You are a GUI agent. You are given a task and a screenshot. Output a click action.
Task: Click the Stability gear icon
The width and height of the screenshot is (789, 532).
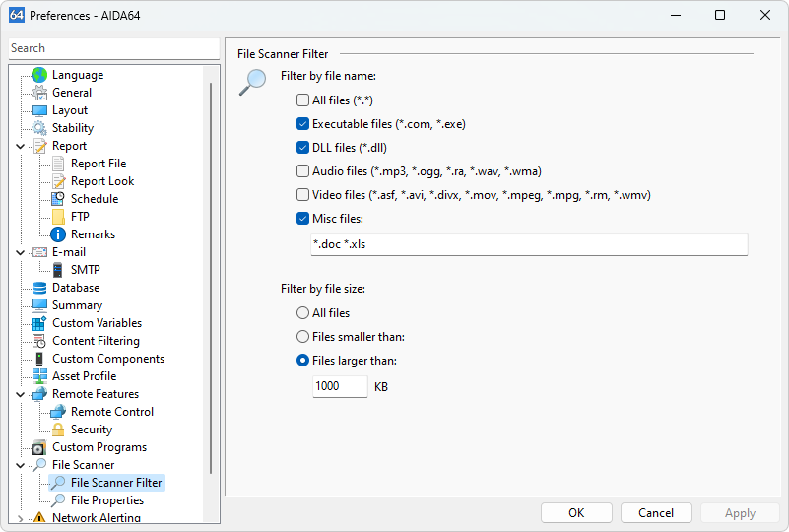(39, 128)
